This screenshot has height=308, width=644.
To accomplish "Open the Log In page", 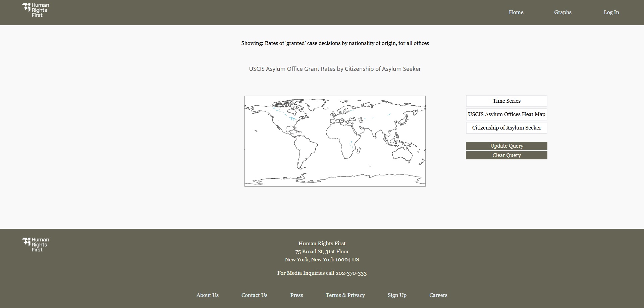I will click(x=611, y=12).
